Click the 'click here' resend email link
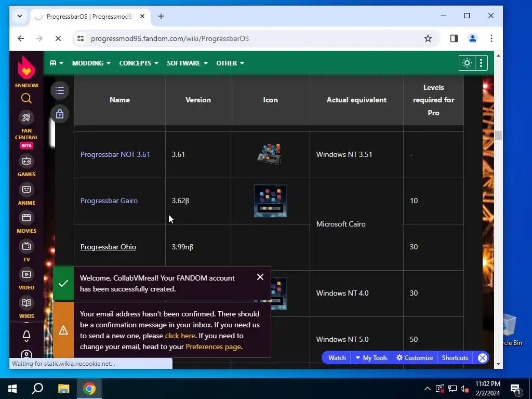The image size is (532, 399). [180, 336]
